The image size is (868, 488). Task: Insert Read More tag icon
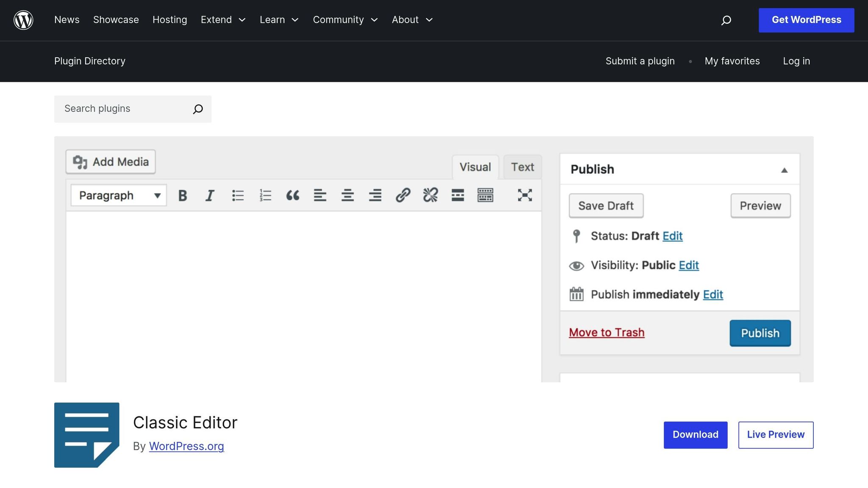(458, 195)
